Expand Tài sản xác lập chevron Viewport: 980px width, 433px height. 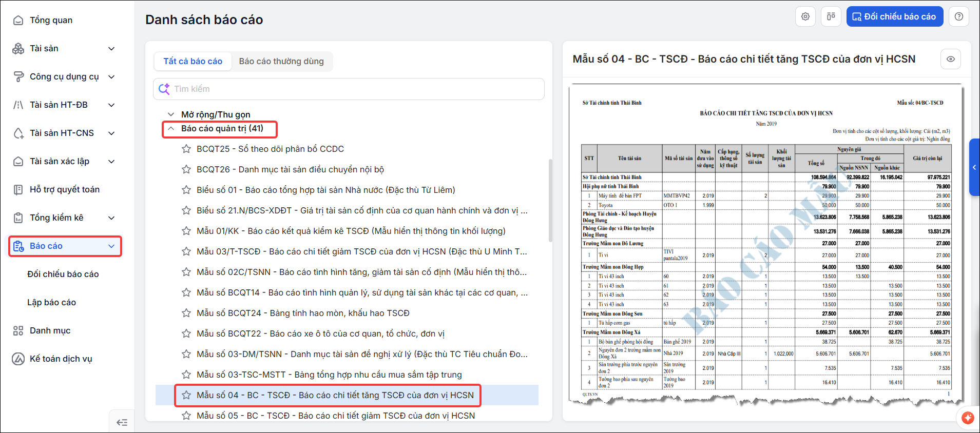point(111,162)
